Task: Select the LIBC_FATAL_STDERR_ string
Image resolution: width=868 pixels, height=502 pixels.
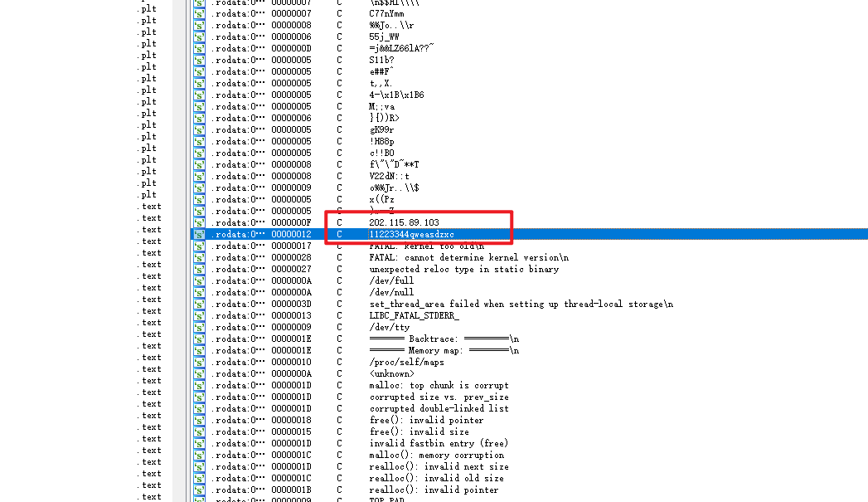Action: point(414,316)
